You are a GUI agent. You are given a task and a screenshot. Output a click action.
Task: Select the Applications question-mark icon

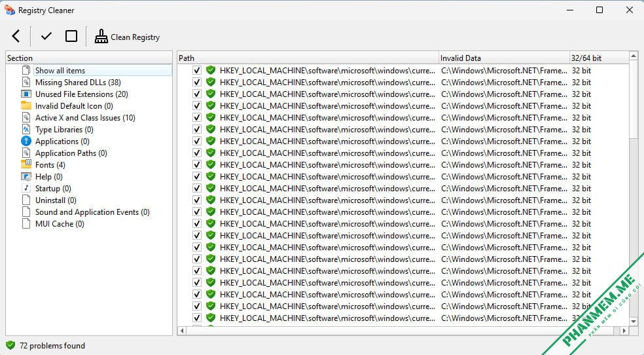tap(26, 141)
